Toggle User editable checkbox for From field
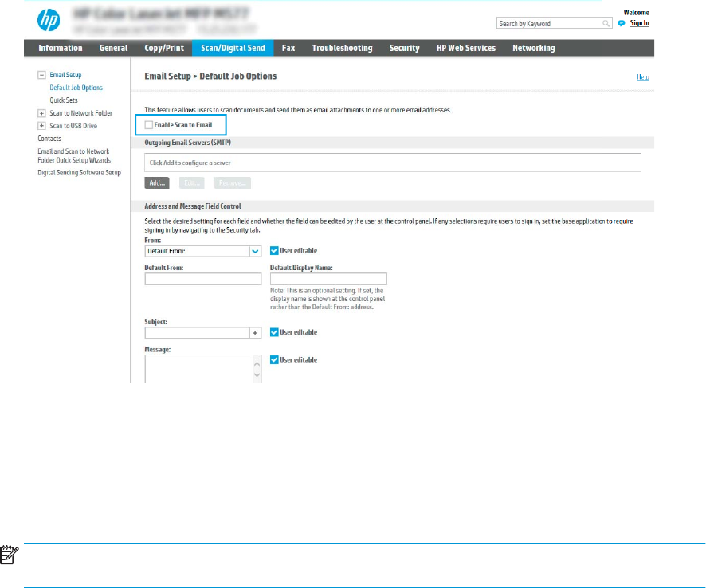 (x=274, y=250)
